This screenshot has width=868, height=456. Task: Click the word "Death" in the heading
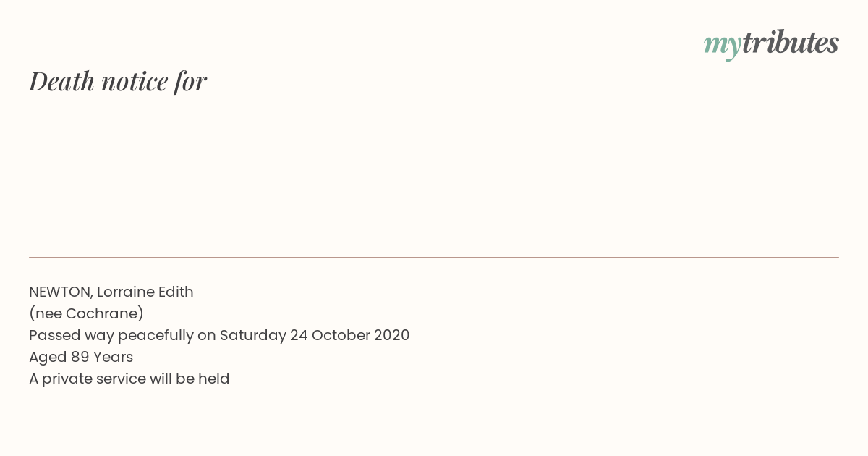[x=61, y=81]
